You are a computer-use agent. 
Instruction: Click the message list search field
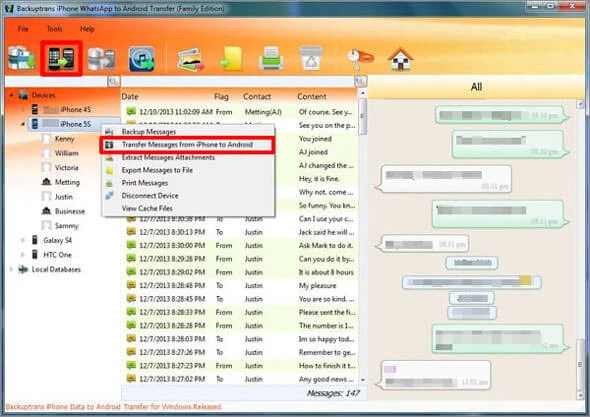coord(238,81)
